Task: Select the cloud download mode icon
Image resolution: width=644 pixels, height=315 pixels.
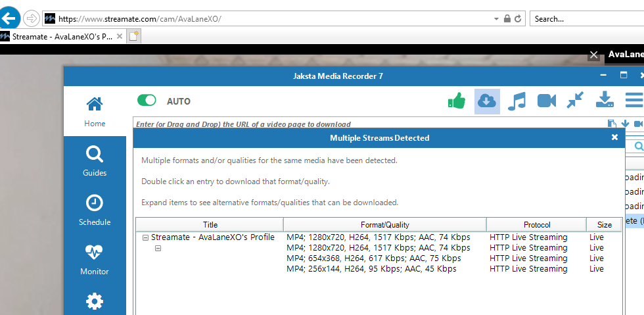Action: [487, 101]
